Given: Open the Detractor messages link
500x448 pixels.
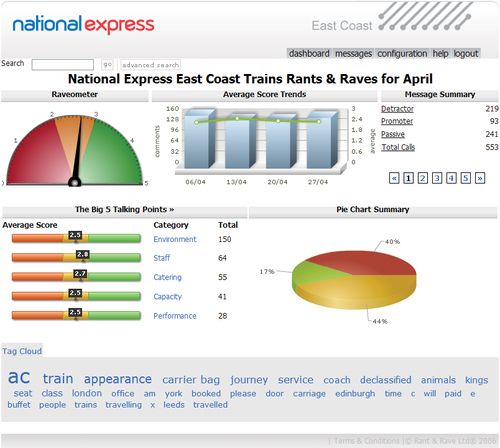Looking at the screenshot, I should tap(397, 109).
